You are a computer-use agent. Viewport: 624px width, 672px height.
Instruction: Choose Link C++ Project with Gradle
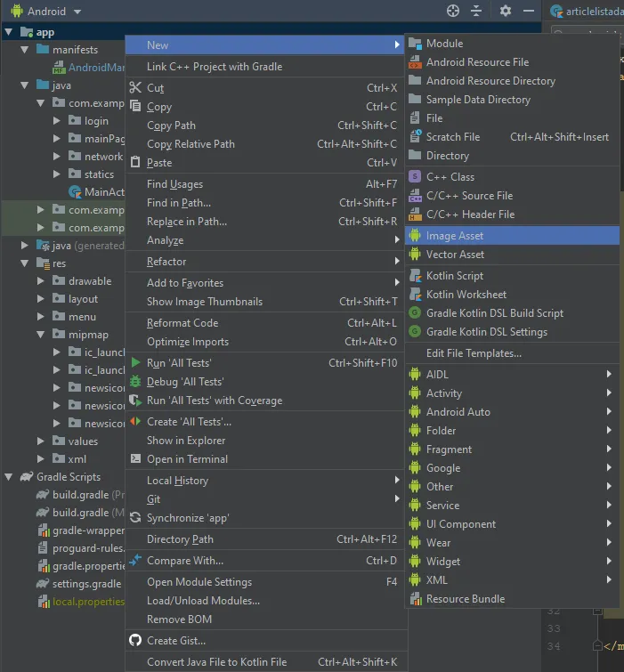pos(266,67)
